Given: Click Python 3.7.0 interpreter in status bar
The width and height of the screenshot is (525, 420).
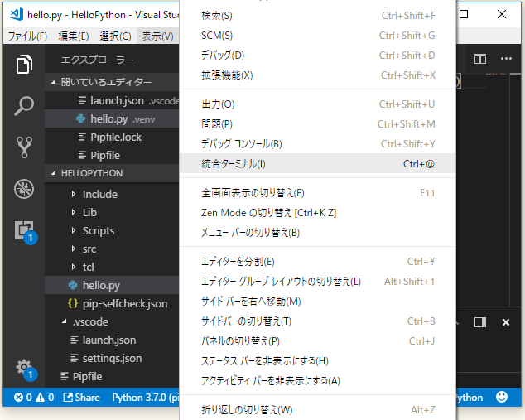Looking at the screenshot, I should pos(145,398).
